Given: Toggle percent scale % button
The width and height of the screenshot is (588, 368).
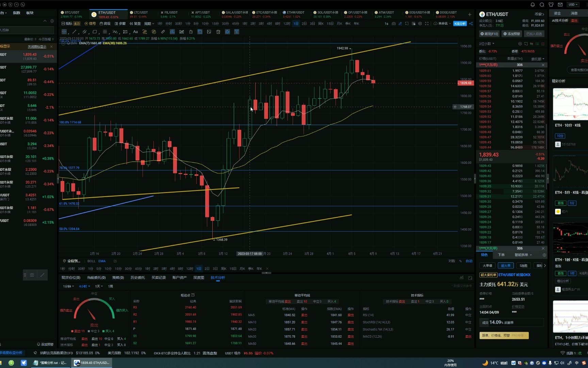Looking at the screenshot, I should [x=460, y=261].
